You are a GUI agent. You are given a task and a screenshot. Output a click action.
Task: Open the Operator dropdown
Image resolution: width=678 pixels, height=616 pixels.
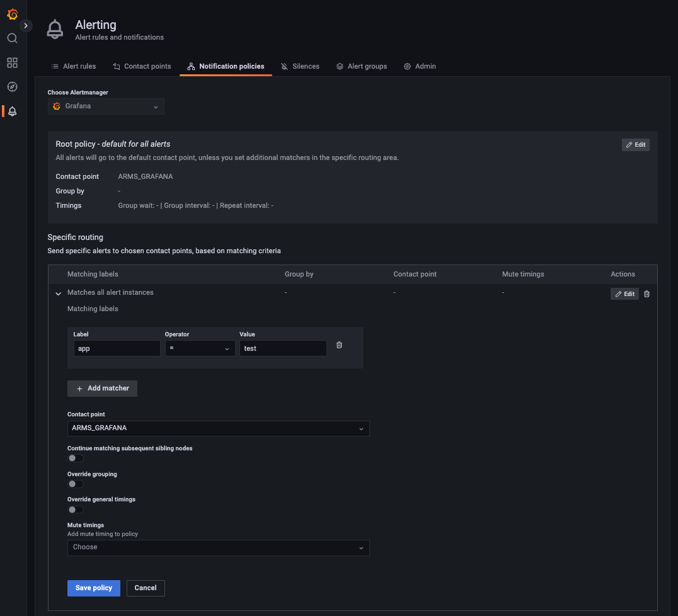coord(200,348)
